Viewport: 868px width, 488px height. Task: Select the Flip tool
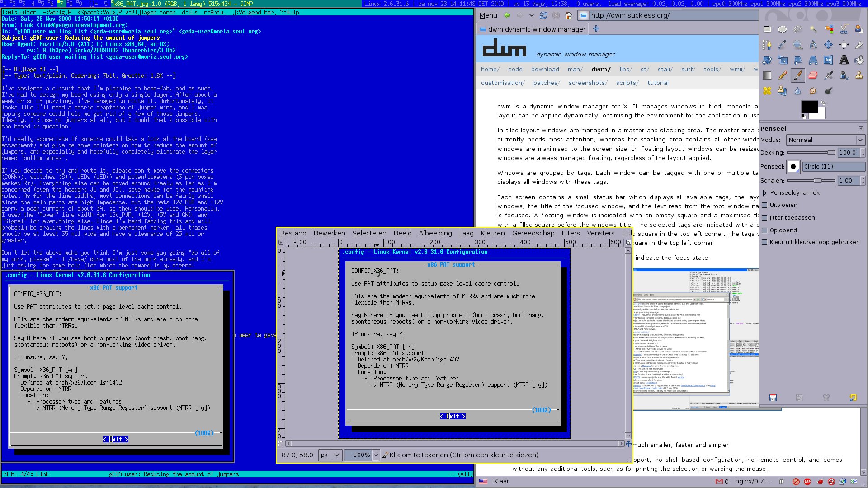pyautogui.click(x=829, y=60)
